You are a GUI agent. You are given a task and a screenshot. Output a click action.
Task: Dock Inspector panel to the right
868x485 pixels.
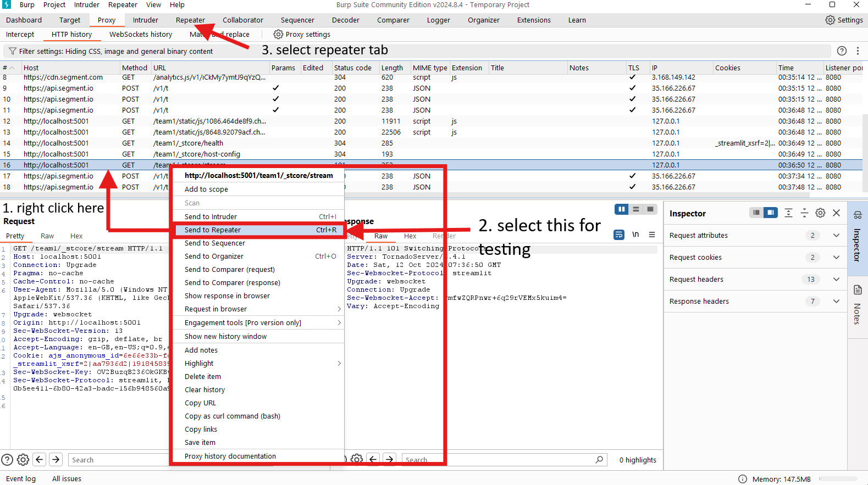[x=771, y=213]
